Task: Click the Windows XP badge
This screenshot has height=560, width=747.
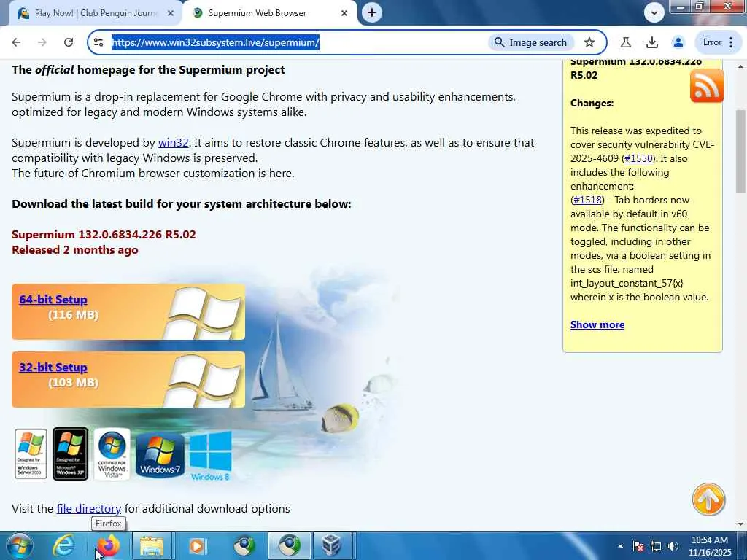Action: [x=71, y=454]
